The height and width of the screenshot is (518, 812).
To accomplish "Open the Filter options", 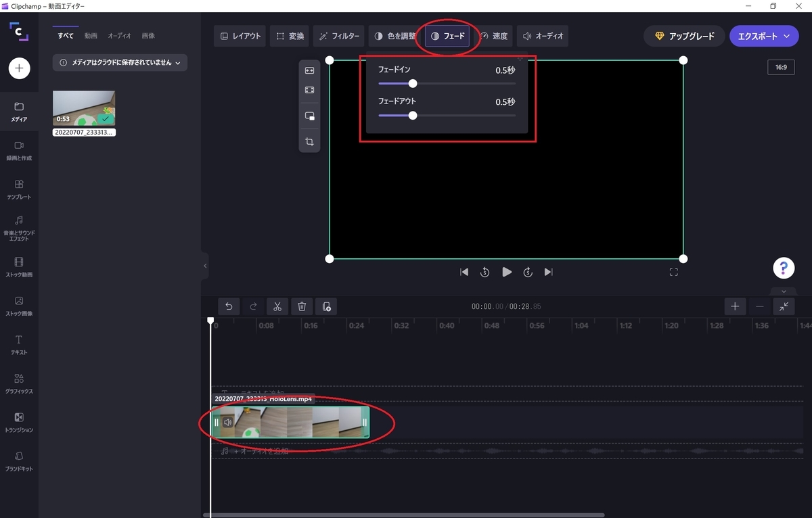I will coord(339,37).
